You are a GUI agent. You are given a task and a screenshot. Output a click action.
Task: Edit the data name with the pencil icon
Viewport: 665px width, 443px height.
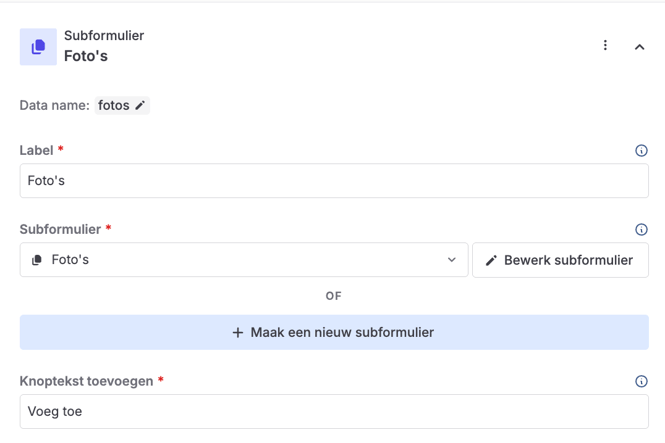pos(140,105)
